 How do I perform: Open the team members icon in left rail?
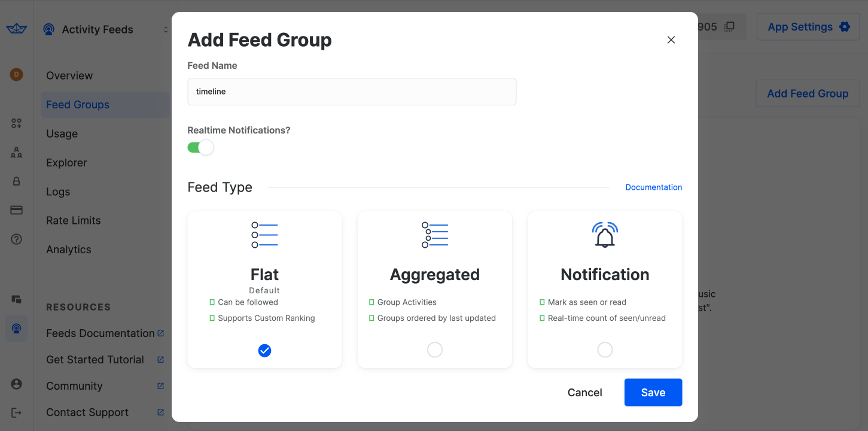[x=17, y=153]
